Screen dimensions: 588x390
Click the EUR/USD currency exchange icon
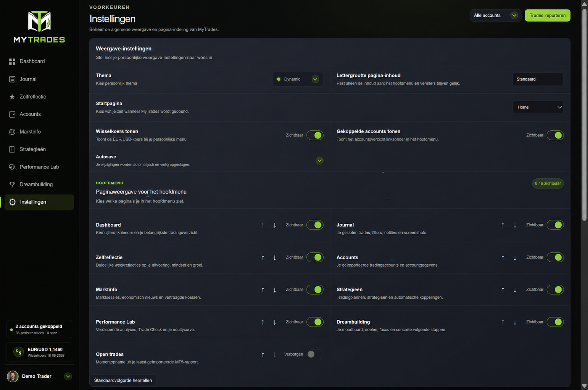[x=18, y=352]
